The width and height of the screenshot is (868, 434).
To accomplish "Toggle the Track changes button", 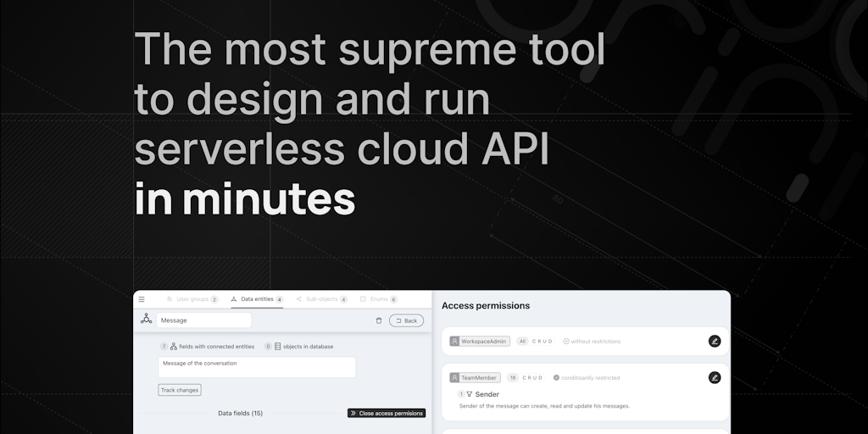I will coord(180,390).
